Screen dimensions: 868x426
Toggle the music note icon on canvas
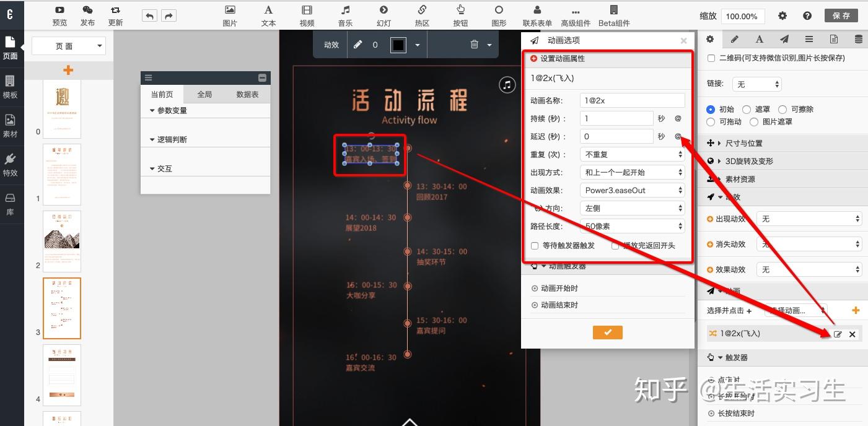pos(507,84)
